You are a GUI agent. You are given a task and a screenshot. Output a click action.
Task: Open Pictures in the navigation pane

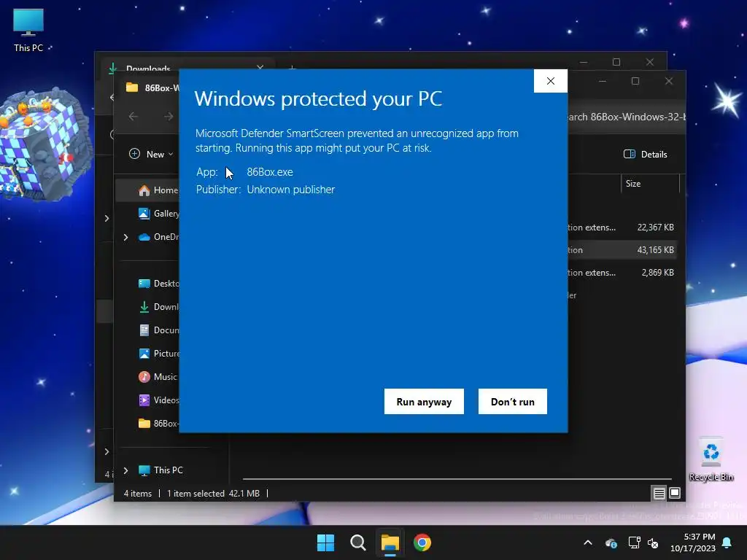tap(158, 354)
